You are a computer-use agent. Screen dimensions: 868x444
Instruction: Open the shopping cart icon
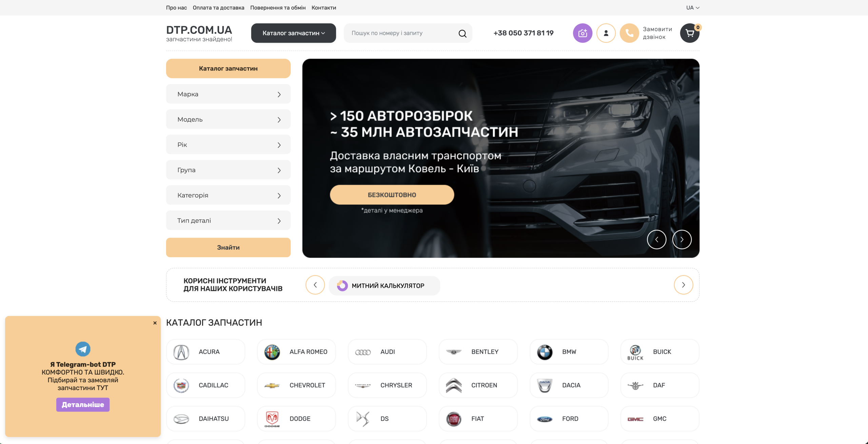tap(690, 33)
